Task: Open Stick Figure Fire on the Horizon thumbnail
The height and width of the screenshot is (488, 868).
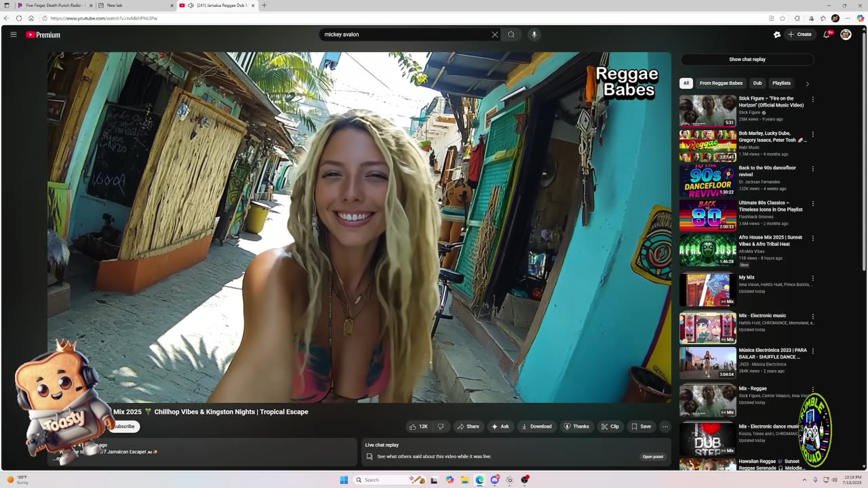Action: 708,111
